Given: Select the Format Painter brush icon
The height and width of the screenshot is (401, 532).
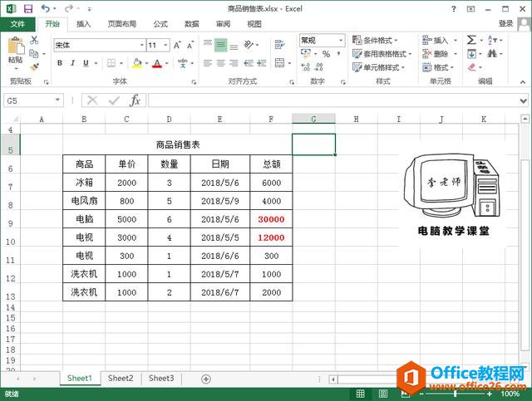Looking at the screenshot, I should tap(34, 66).
